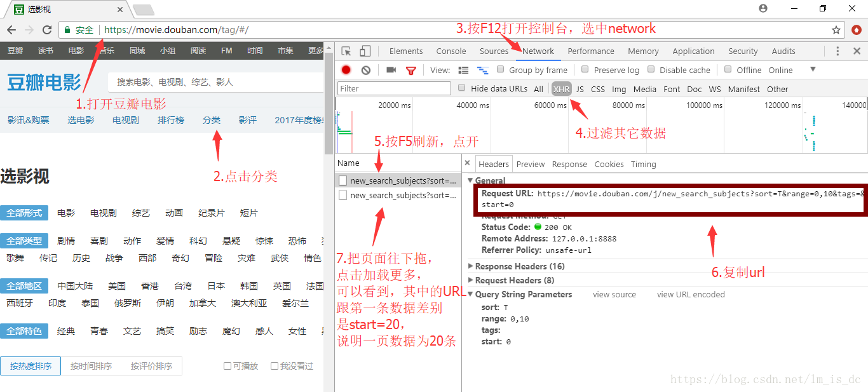Close the DevTools panel
Image resolution: width=868 pixels, height=392 pixels.
(856, 51)
